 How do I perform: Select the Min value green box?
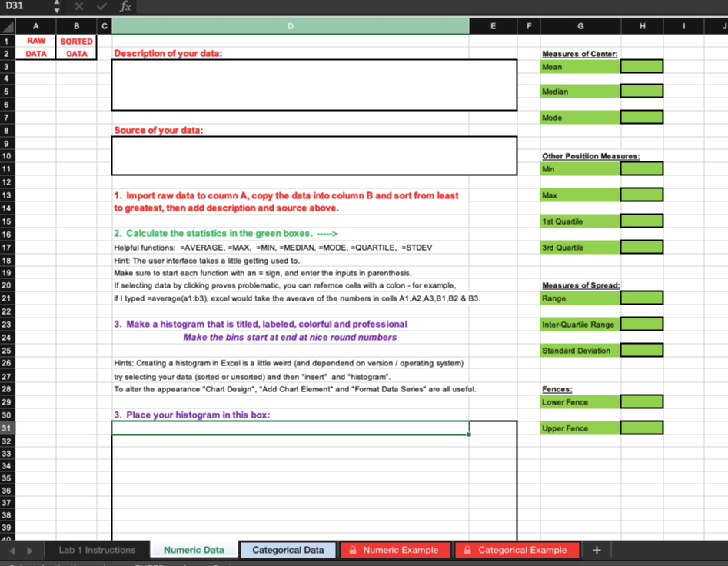click(x=642, y=168)
